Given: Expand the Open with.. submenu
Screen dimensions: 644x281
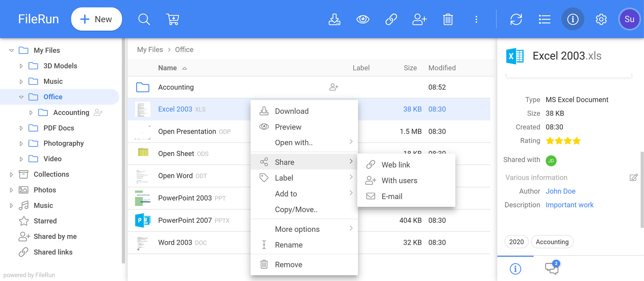Looking at the screenshot, I should (294, 142).
